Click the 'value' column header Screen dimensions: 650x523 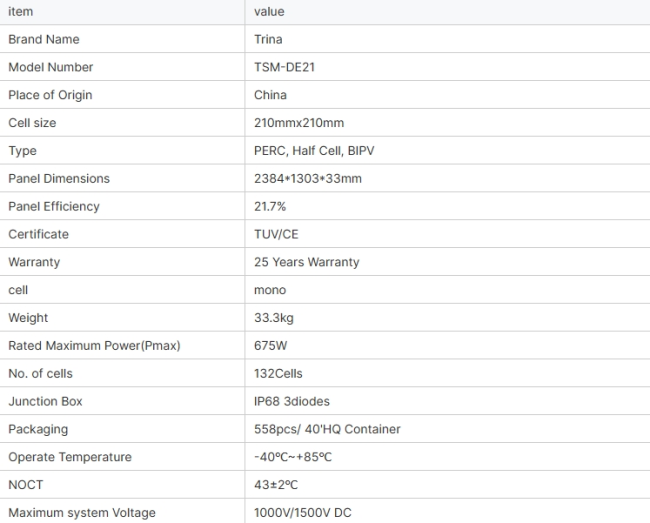269,12
